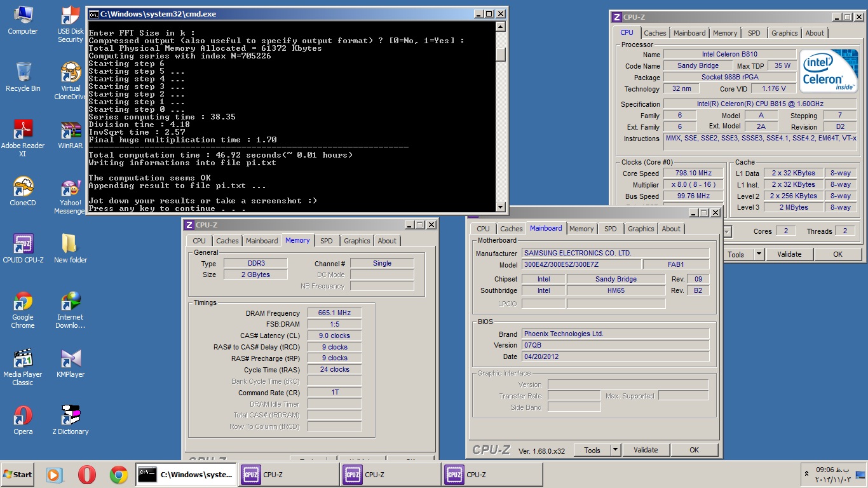This screenshot has height=488, width=868.
Task: Select the Google Chrome desktop icon
Action: pyautogui.click(x=23, y=309)
